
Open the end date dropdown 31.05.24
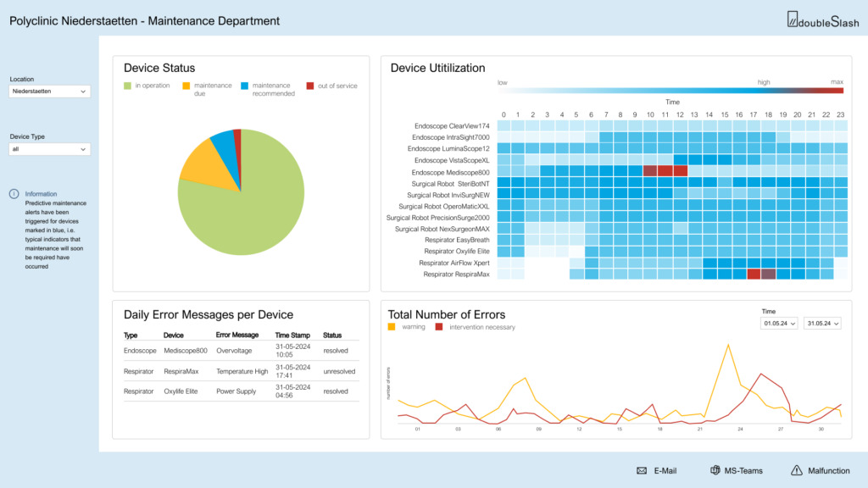[822, 323]
